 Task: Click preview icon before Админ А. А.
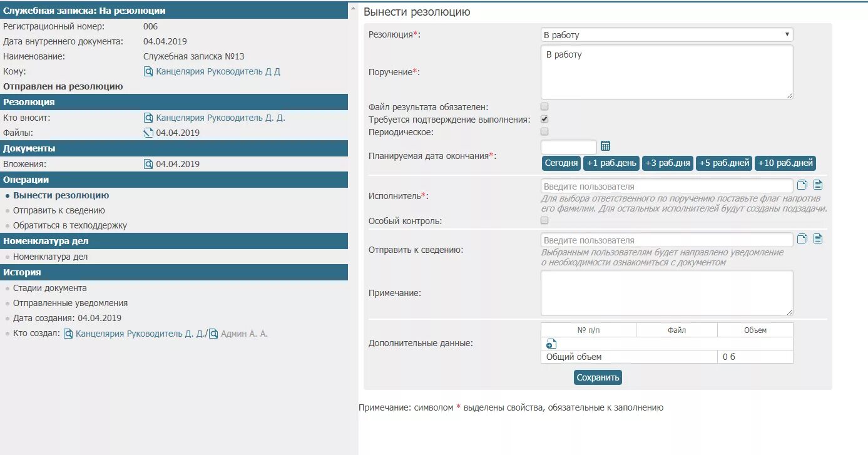click(213, 334)
